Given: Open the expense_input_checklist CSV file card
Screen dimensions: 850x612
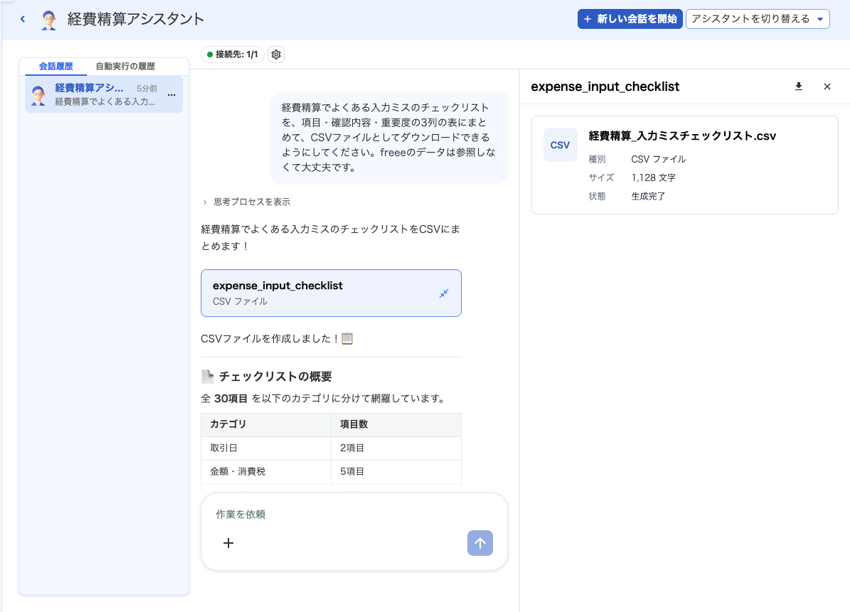Looking at the screenshot, I should (x=331, y=293).
